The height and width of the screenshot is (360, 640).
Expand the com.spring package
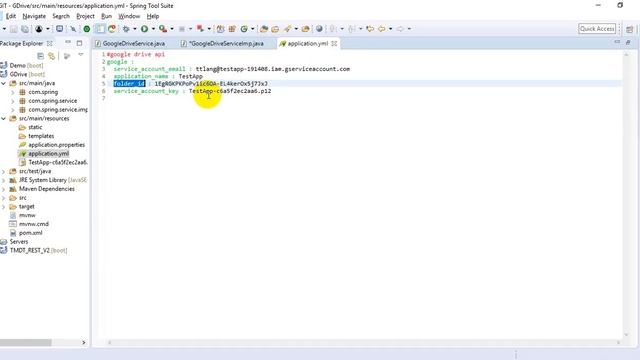click(13, 92)
